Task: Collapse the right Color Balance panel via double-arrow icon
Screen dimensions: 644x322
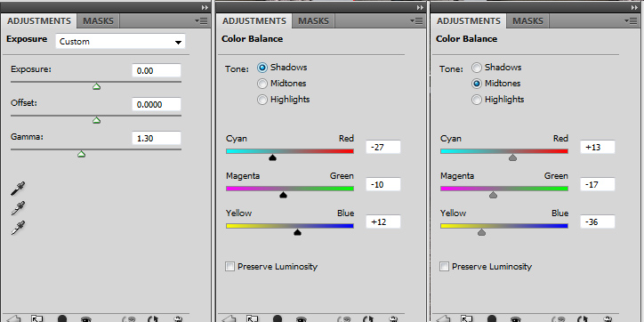Action: tap(634, 7)
